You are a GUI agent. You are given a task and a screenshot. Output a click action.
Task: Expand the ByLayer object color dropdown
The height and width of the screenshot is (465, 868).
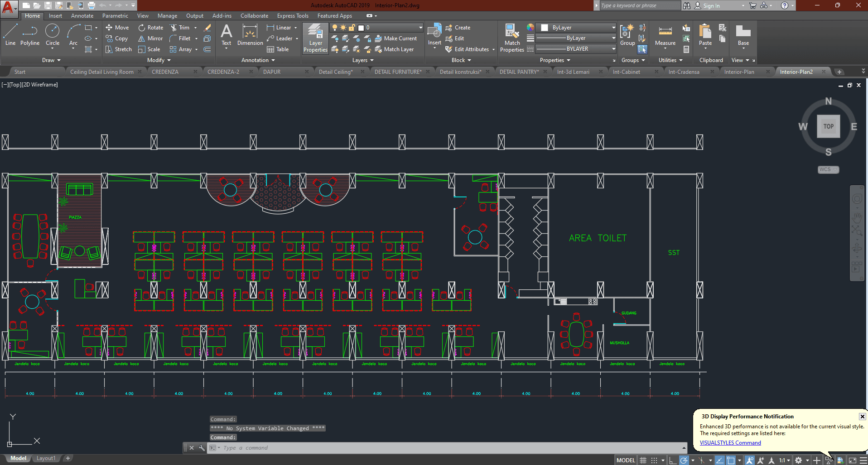613,28
